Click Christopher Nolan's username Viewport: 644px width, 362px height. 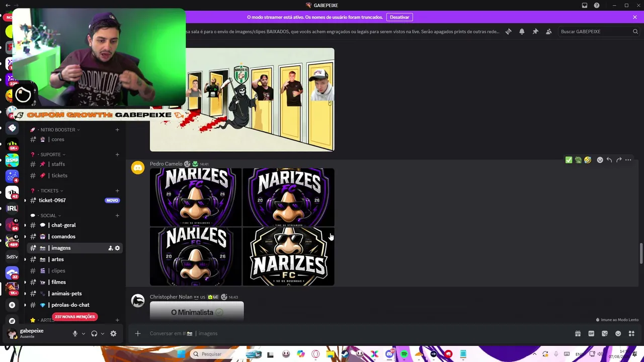click(x=171, y=297)
